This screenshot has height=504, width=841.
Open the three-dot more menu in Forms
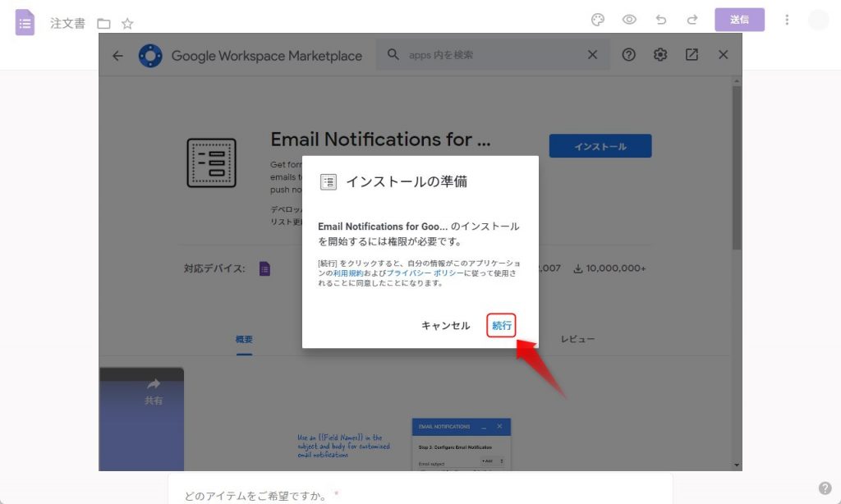[x=787, y=20]
